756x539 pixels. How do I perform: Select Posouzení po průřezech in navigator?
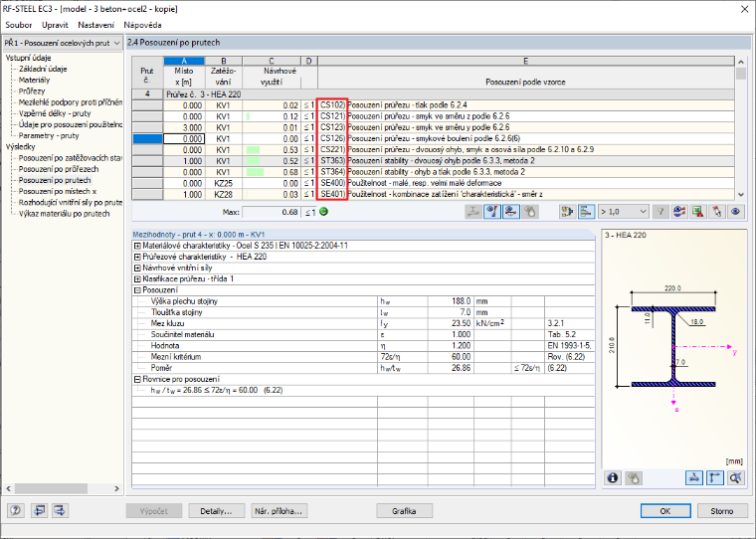tap(59, 169)
